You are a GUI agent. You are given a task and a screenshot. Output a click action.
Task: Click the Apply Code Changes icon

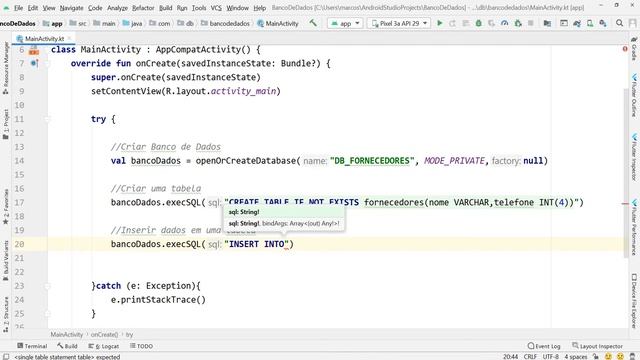click(x=465, y=23)
